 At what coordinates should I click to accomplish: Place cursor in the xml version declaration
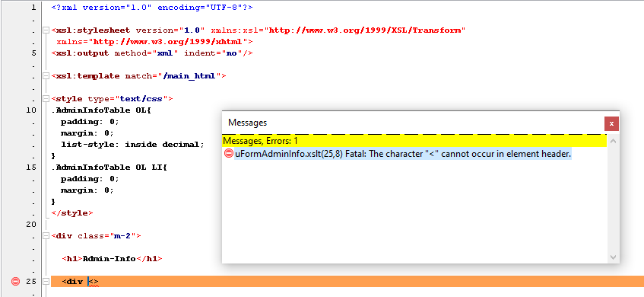tap(152, 8)
